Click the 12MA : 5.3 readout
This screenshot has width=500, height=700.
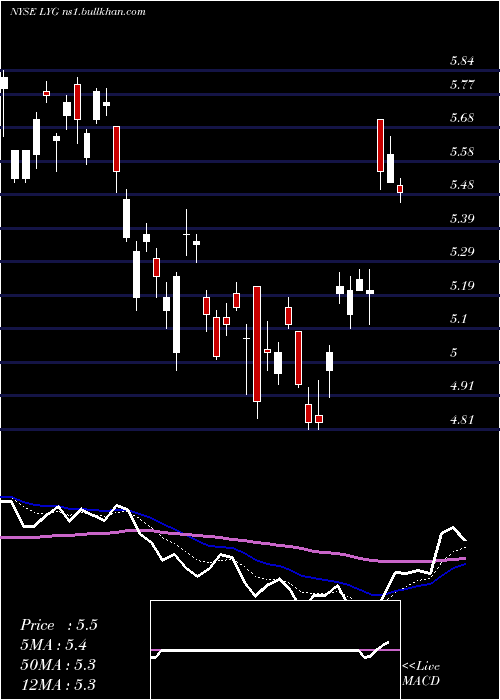[x=58, y=684]
